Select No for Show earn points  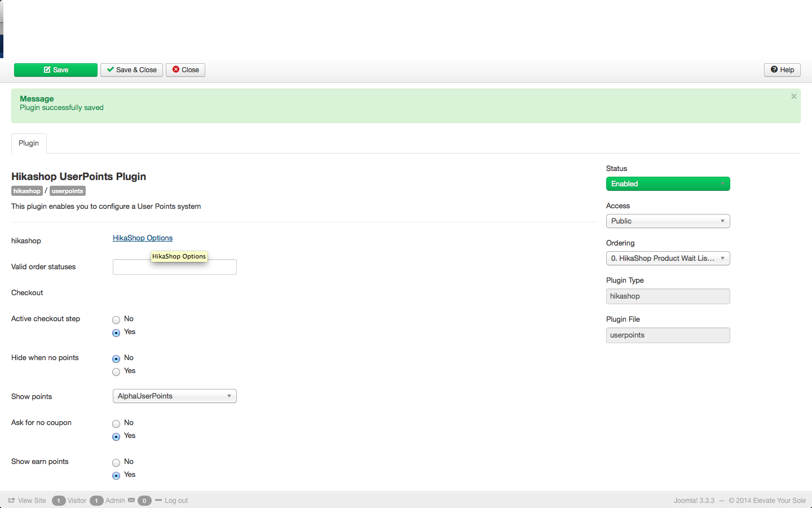point(116,463)
